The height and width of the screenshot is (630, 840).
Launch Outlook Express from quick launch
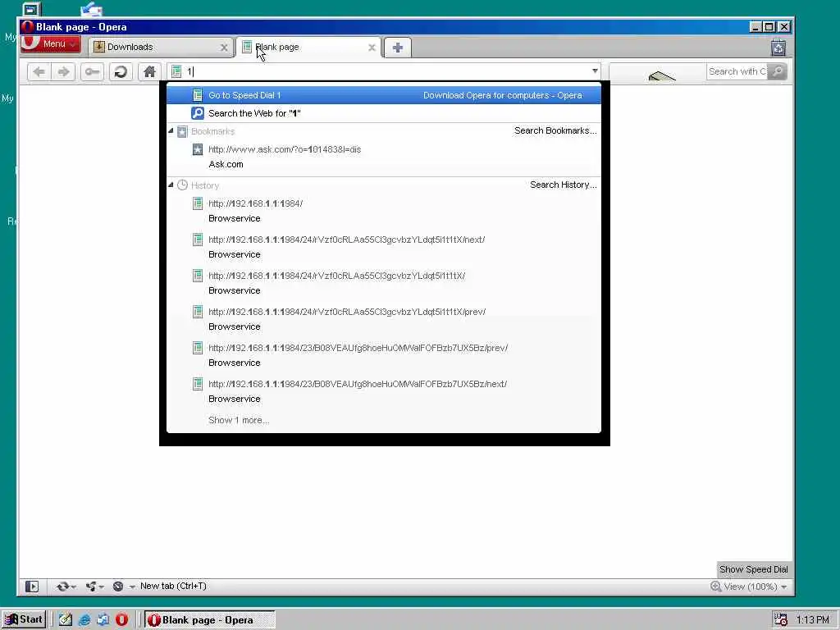coord(103,620)
